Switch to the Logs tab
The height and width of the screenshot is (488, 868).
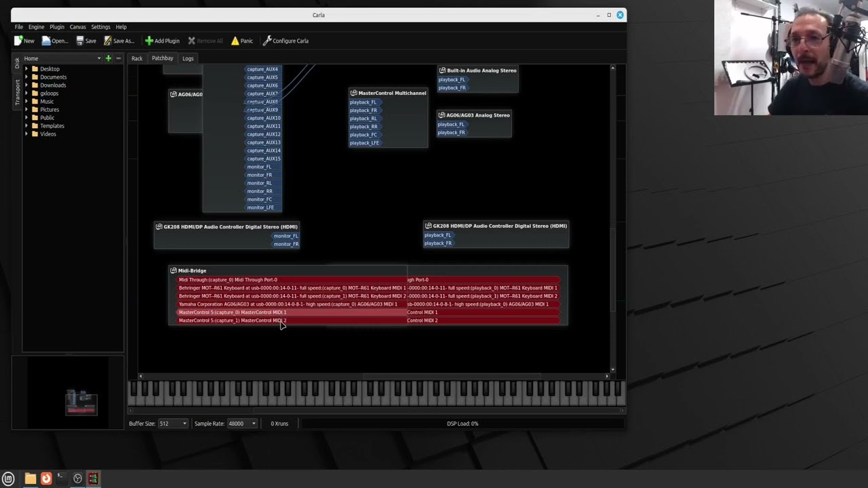coord(188,58)
